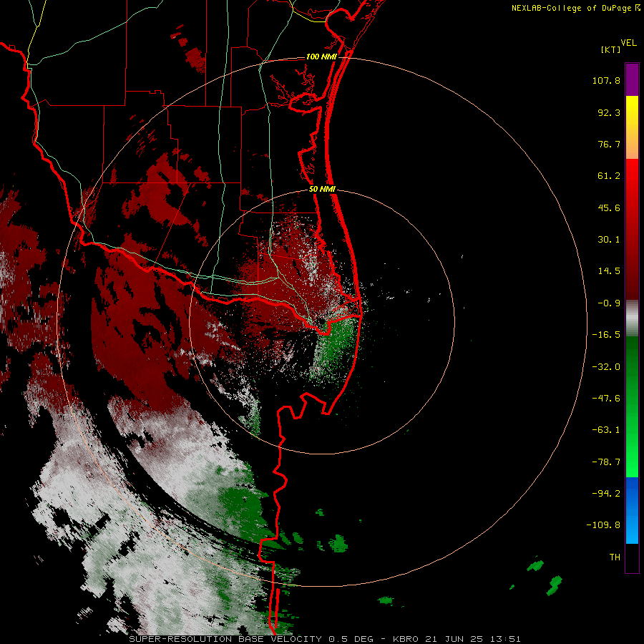Viewport: 644px width, 644px height.
Task: Click the NEXLAB-College of DuPage credit text
Action: [x=570, y=8]
